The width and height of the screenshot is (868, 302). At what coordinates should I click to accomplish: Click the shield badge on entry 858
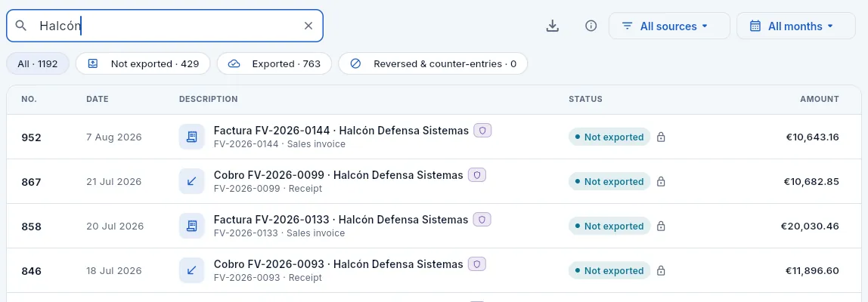coord(482,220)
